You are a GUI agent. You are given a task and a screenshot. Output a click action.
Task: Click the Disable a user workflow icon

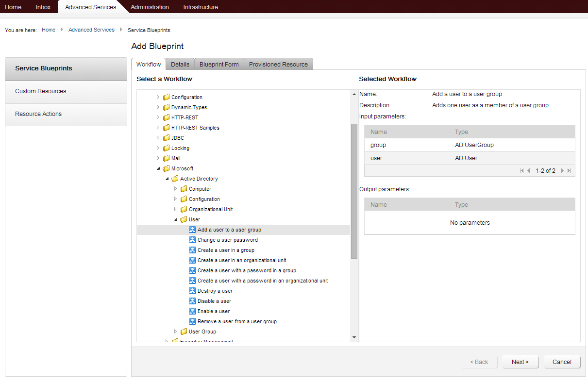point(193,300)
